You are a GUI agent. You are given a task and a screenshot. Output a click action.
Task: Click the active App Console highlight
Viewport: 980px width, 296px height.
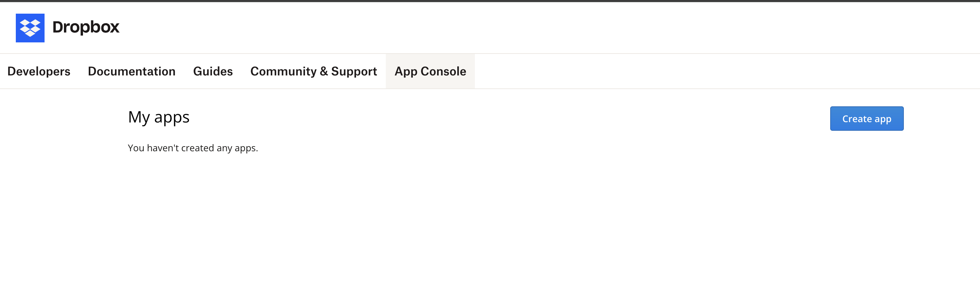(x=430, y=71)
